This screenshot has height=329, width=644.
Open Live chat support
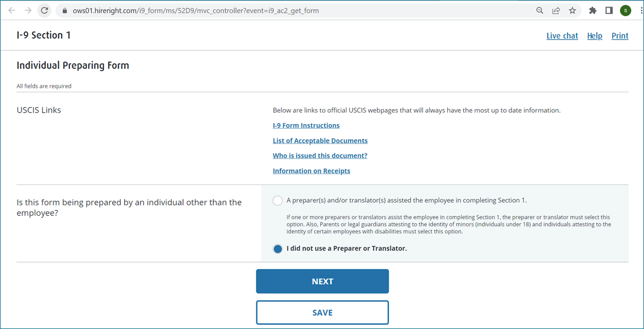(x=562, y=36)
